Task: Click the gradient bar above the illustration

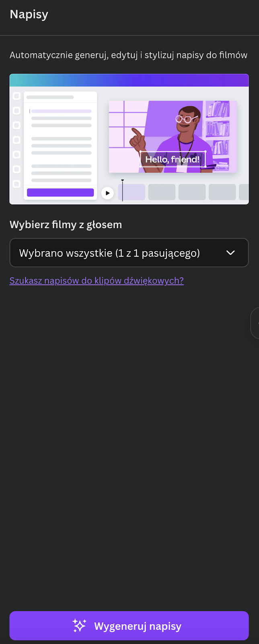Action: click(129, 80)
